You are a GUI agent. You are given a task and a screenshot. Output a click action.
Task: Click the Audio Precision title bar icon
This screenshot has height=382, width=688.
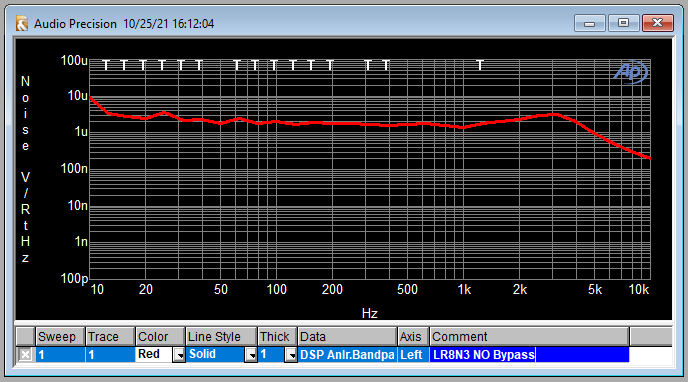click(x=22, y=23)
